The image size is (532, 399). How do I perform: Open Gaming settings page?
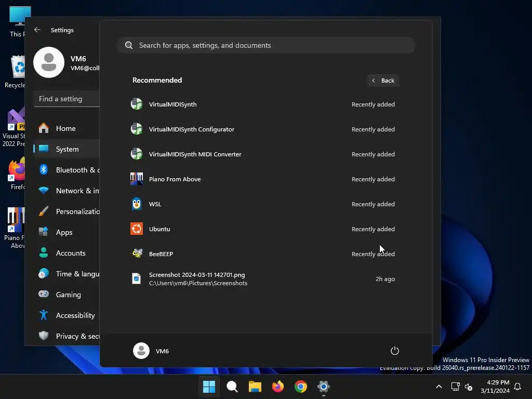click(x=66, y=295)
